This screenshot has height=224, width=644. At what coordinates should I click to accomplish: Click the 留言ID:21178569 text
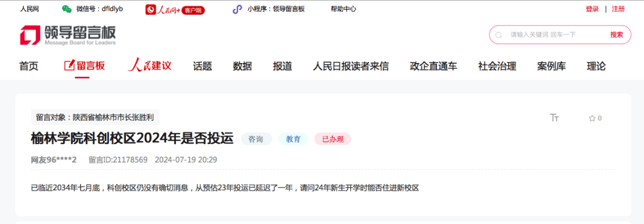coord(118,160)
